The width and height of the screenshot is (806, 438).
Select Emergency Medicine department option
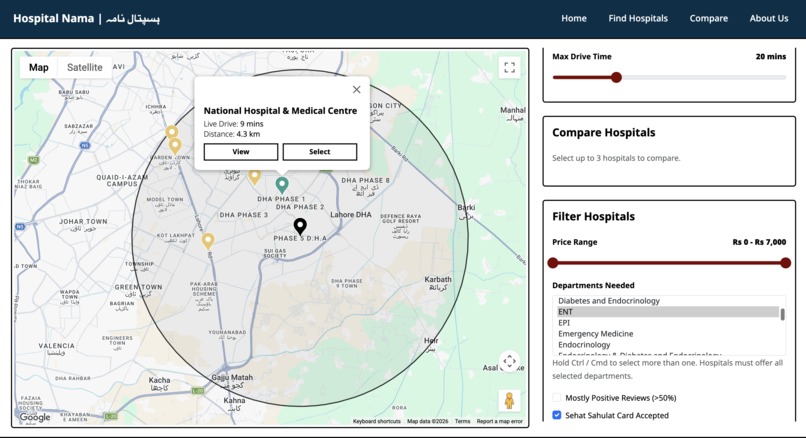pyautogui.click(x=668, y=334)
